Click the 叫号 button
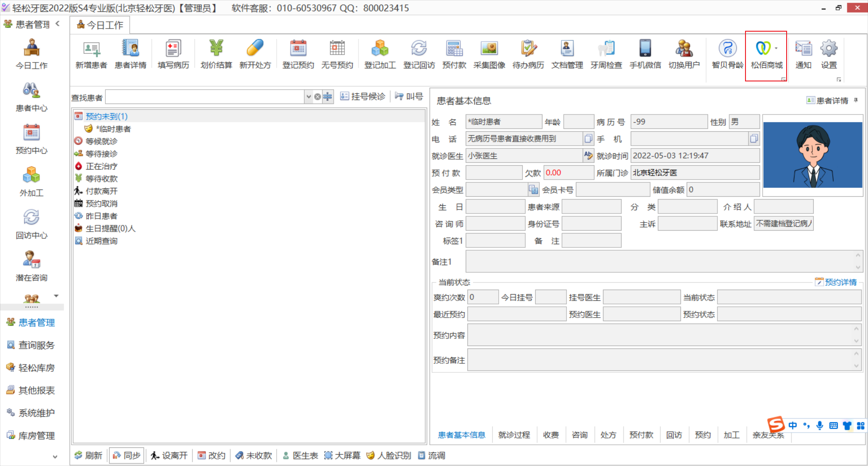The height and width of the screenshot is (466, 868). pyautogui.click(x=409, y=96)
